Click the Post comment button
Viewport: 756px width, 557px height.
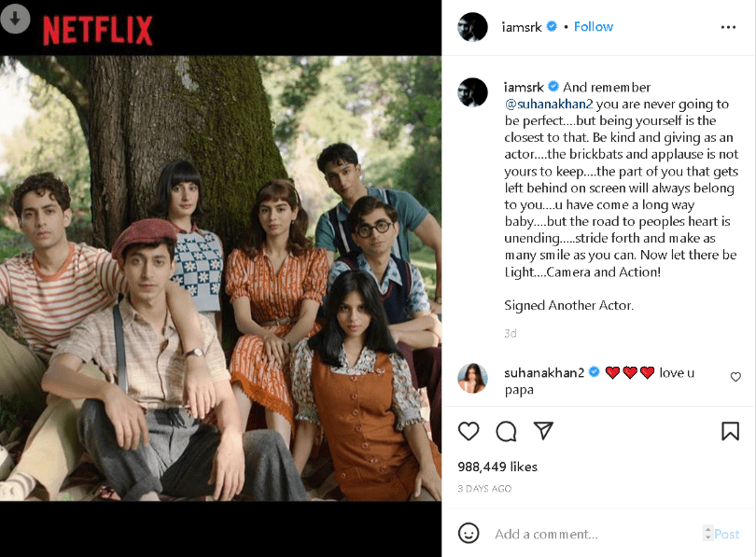pyautogui.click(x=726, y=534)
